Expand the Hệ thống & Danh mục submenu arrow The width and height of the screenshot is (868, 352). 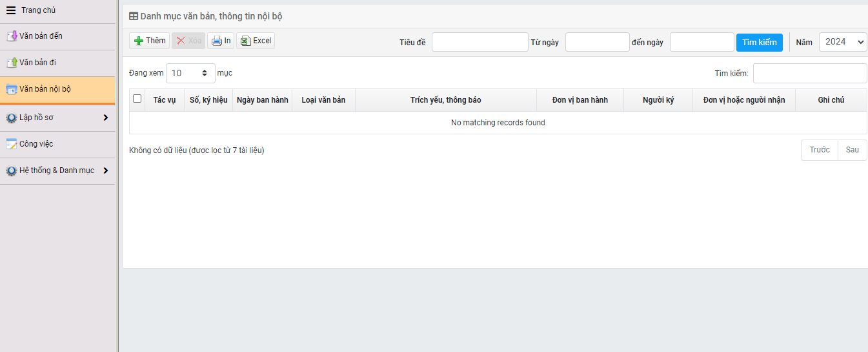106,171
